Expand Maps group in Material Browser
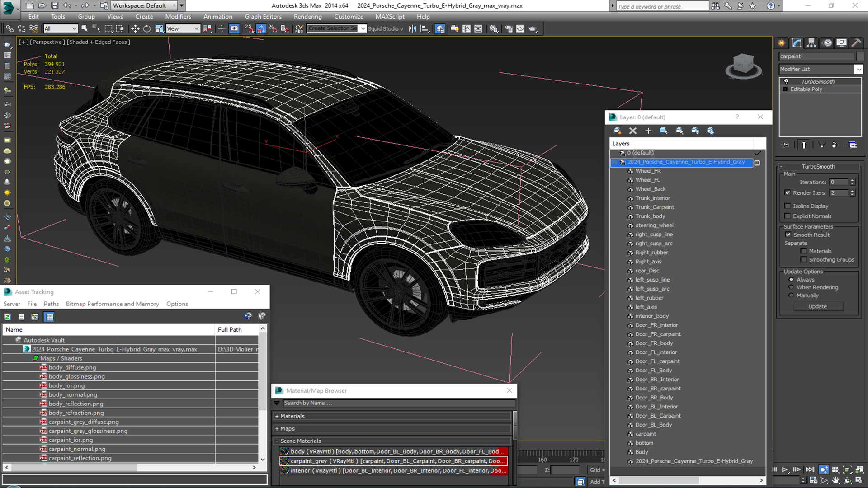 [277, 428]
